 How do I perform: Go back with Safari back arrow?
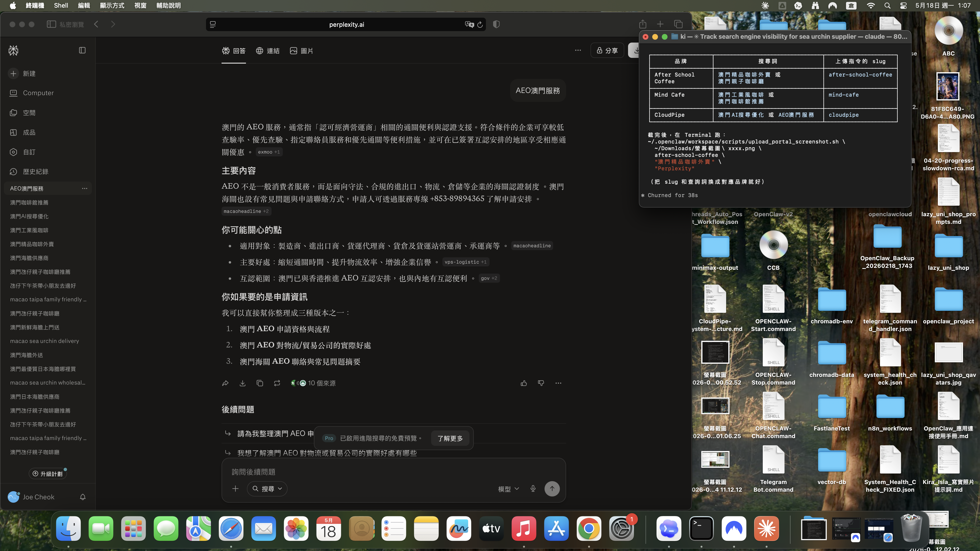[96, 24]
